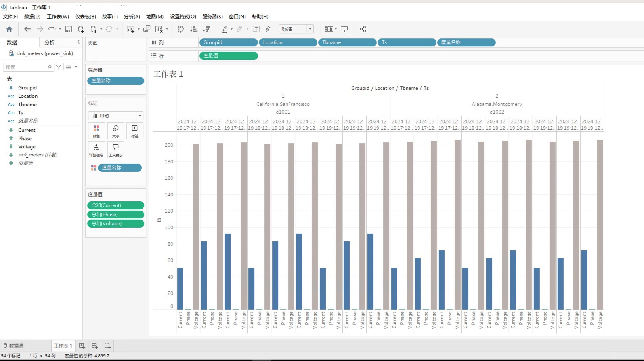Click the new worksheet toolbar icon
644x361 pixels.
pyautogui.click(x=130, y=29)
